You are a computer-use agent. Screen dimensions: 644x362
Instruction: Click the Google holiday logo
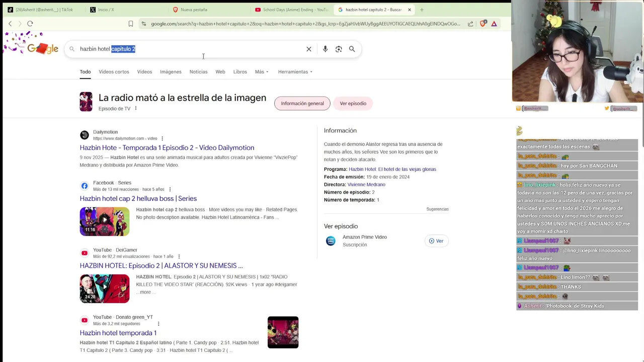pyautogui.click(x=32, y=44)
